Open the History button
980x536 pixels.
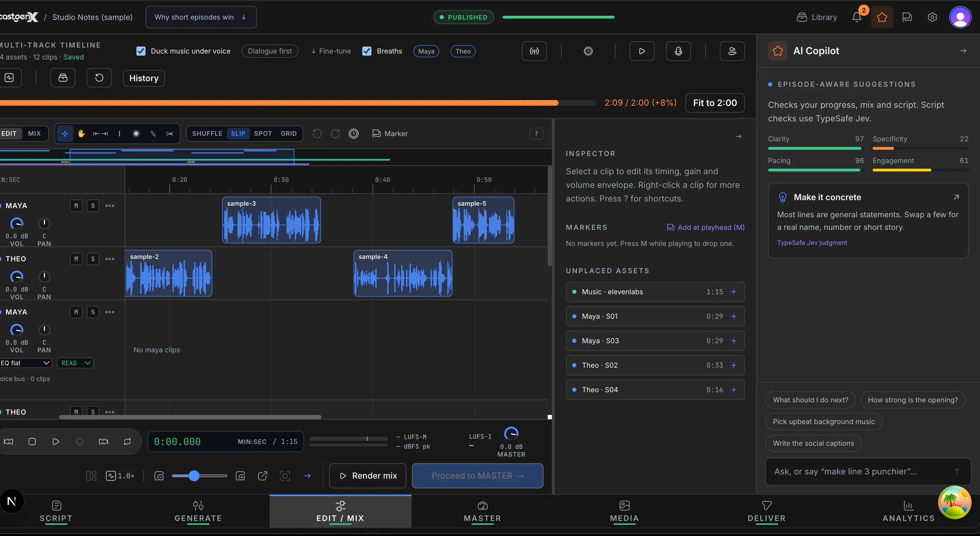coord(144,78)
